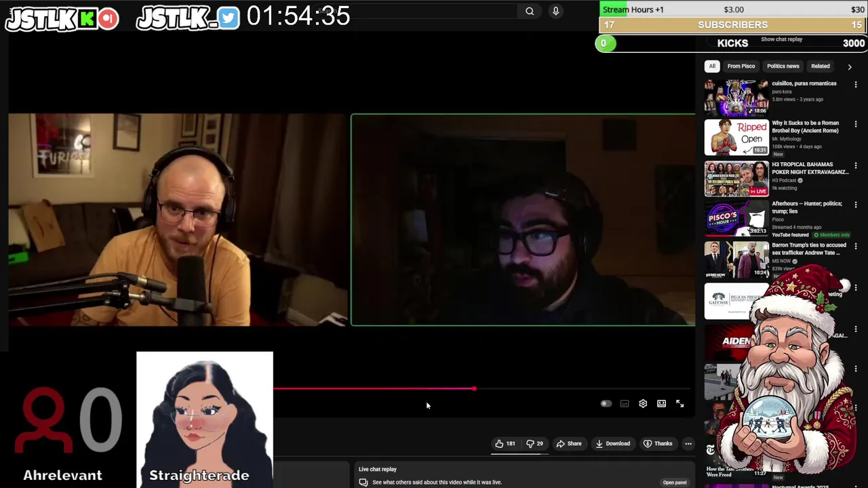
Task: Click the JSTLK Twitter bird logo
Action: click(189, 18)
